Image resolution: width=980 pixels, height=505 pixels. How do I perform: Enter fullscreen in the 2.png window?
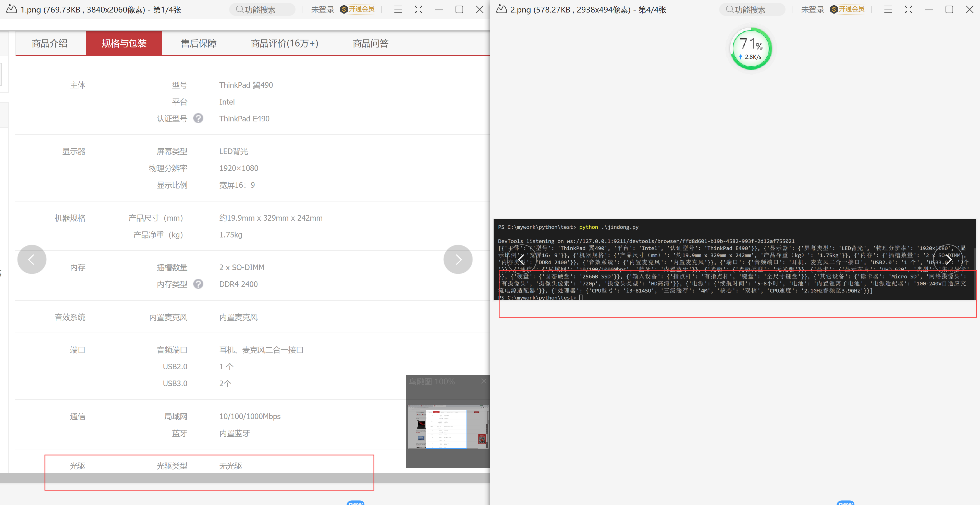(x=909, y=9)
